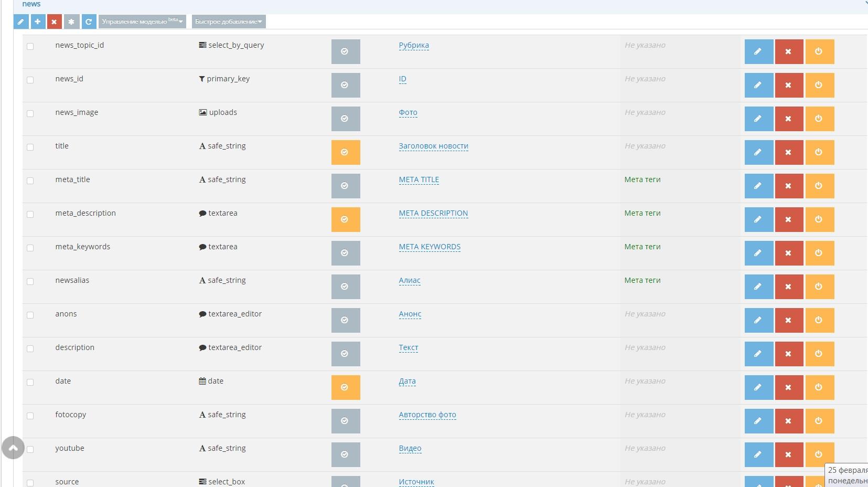The width and height of the screenshot is (868, 487).
Task: Toggle the orange status check for date
Action: (346, 387)
